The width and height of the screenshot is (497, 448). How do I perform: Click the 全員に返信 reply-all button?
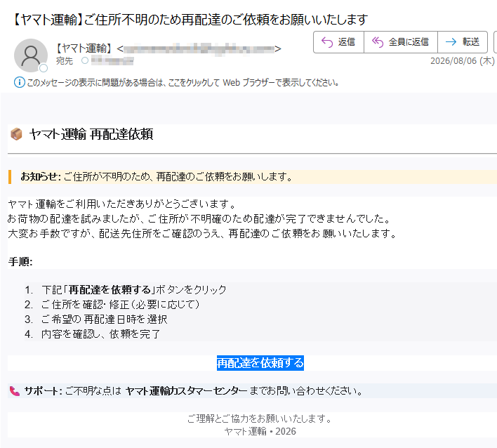(x=401, y=42)
